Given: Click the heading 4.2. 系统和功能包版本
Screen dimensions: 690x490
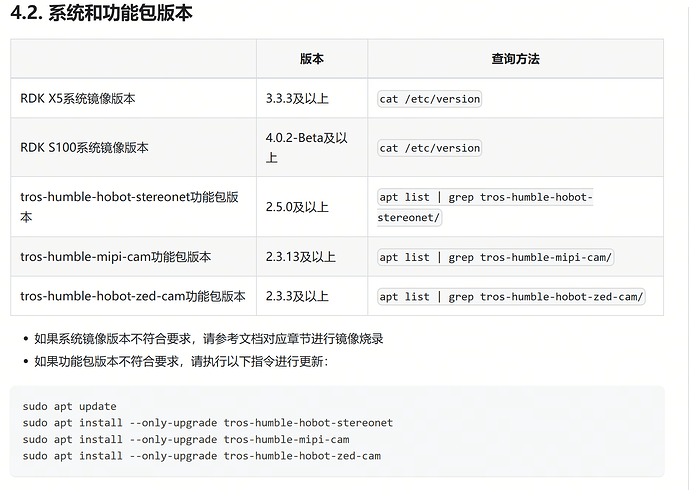Looking at the screenshot, I should [x=102, y=13].
